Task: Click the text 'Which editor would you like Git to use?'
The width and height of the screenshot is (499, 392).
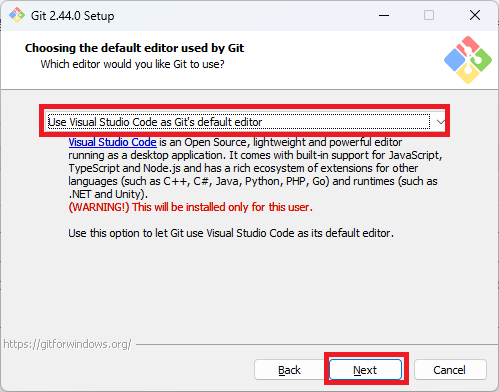Action: pyautogui.click(x=132, y=64)
